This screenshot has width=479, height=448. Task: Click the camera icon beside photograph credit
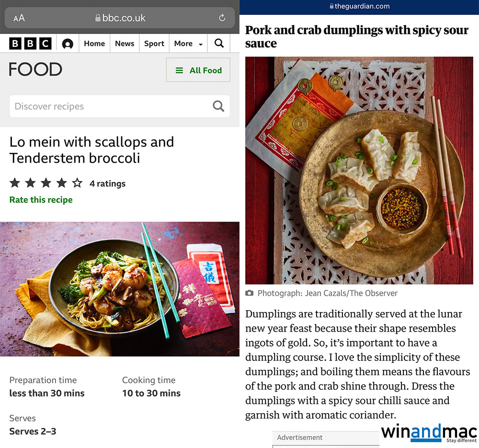coord(249,293)
